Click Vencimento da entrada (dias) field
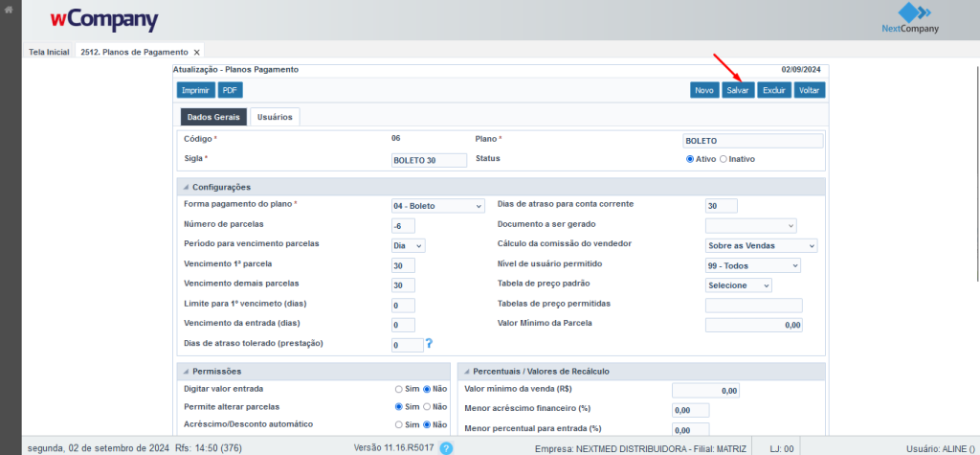This screenshot has height=455, width=980. (403, 325)
